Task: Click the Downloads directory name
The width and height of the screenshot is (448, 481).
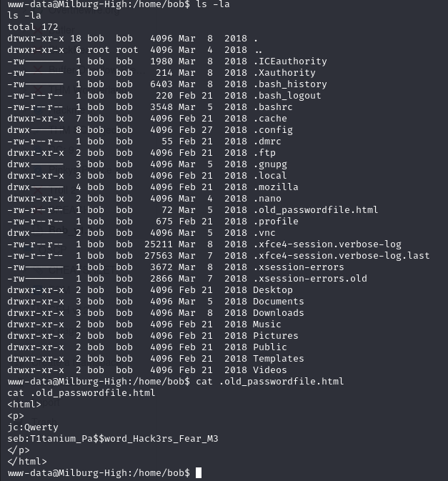Action: tap(278, 313)
